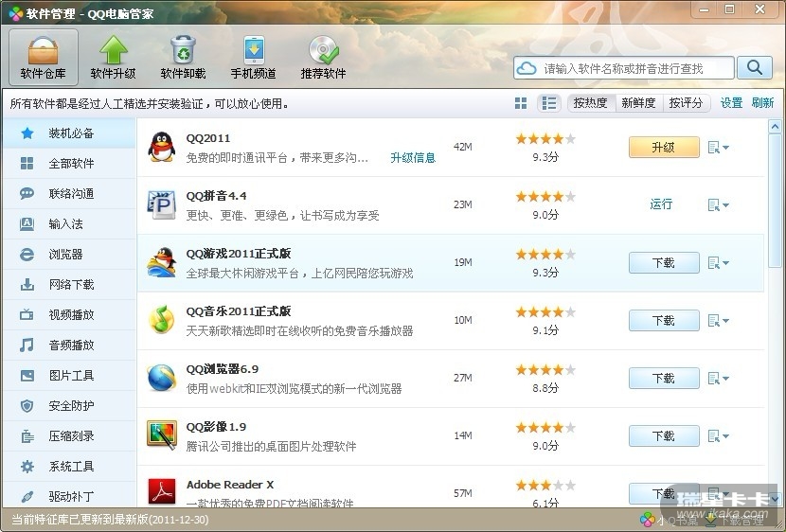Select 全部软件 category

(69, 164)
